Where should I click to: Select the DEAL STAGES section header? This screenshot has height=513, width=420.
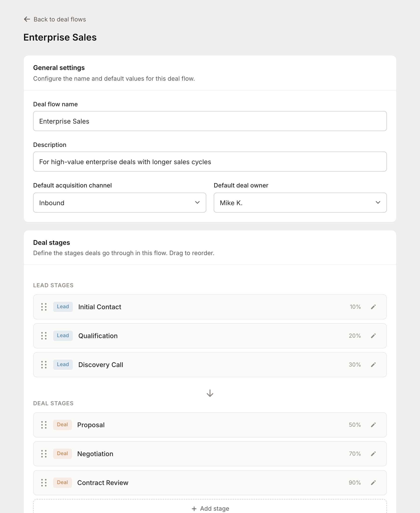click(x=53, y=403)
